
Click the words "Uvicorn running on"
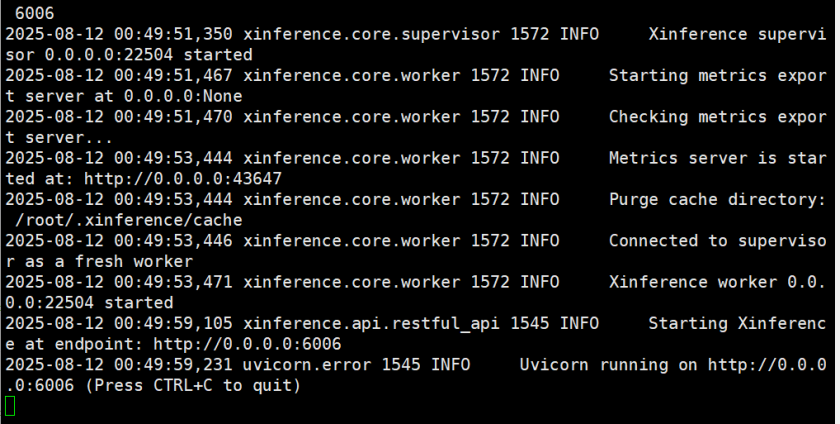tap(608, 365)
